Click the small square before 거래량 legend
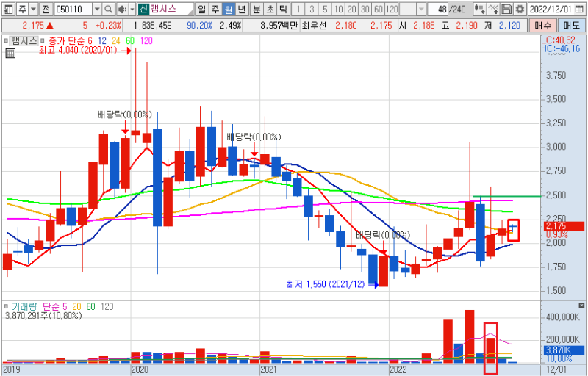Screen dimensions: 588x376 (6, 306)
